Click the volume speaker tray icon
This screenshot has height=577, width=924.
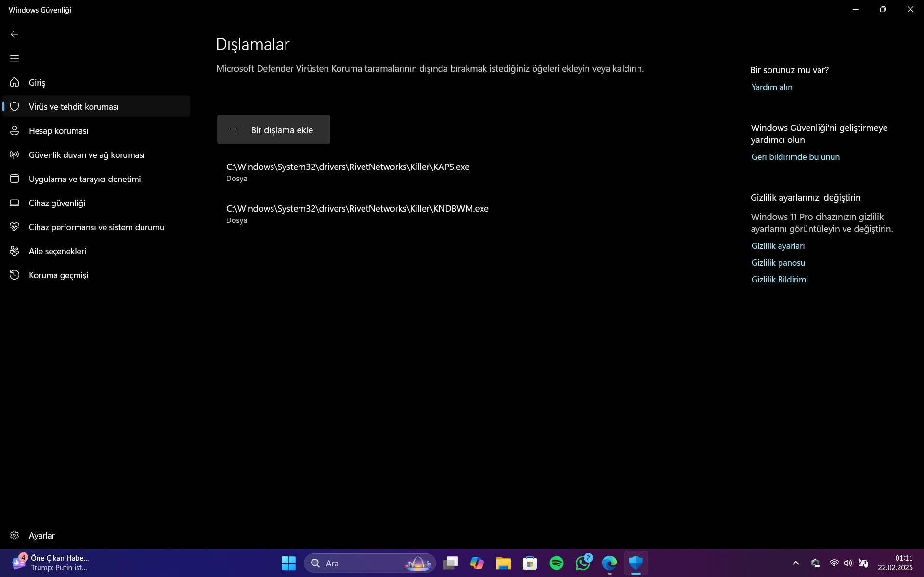tap(848, 563)
